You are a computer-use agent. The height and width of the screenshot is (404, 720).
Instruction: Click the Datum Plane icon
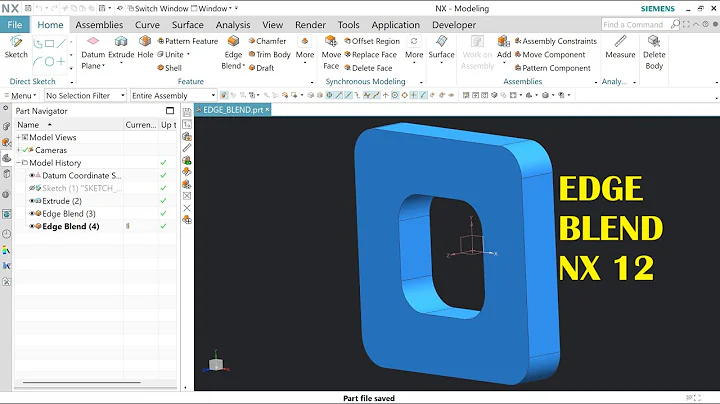93,41
